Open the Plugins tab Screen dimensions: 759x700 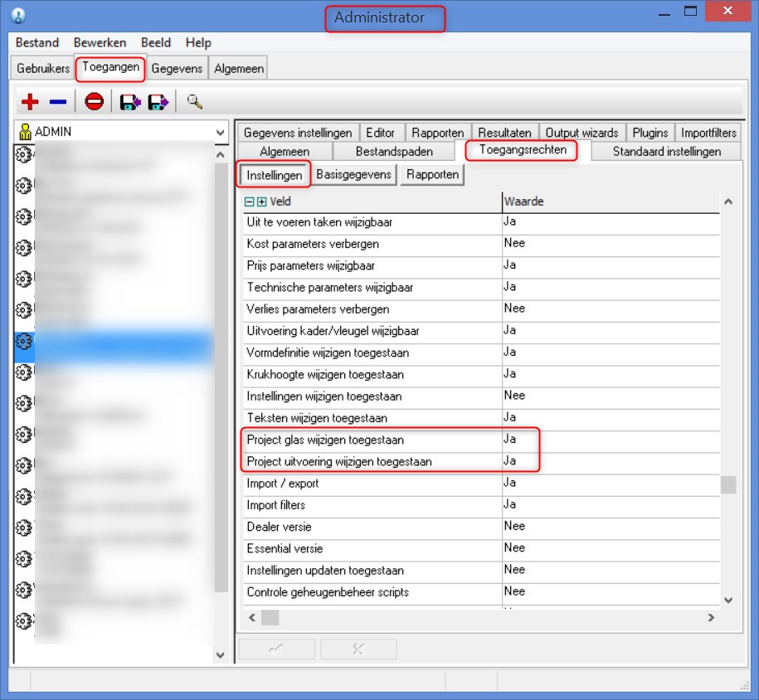click(650, 132)
